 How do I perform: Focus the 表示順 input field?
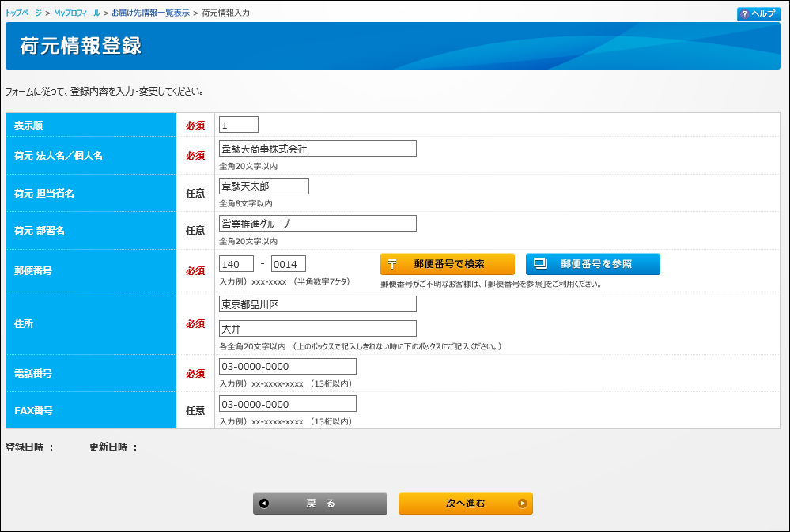pos(239,125)
